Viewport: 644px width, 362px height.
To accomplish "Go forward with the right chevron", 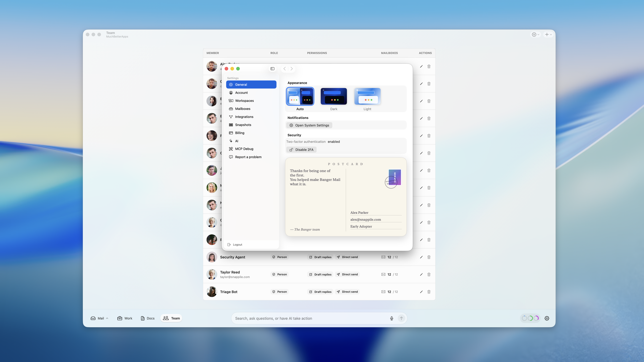I will coord(292,69).
